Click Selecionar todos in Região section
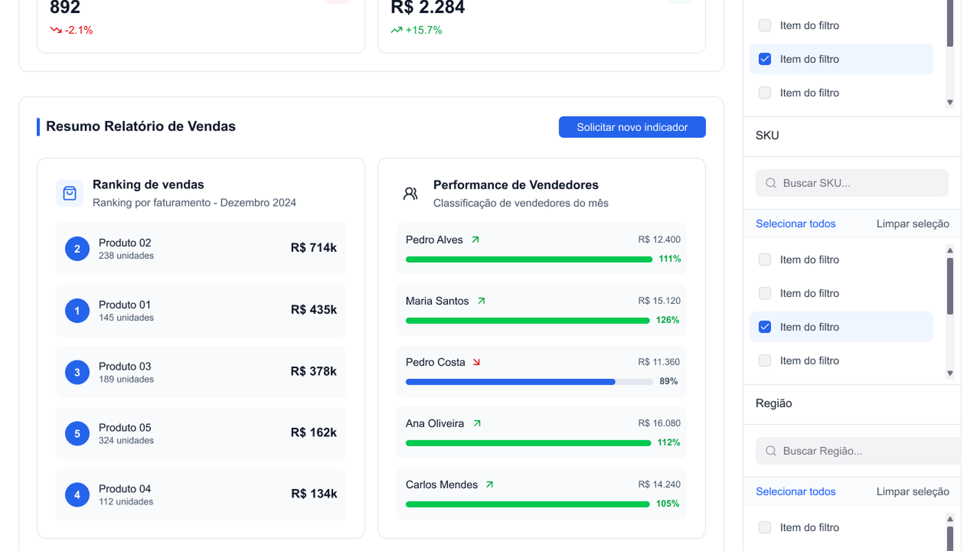 795,491
